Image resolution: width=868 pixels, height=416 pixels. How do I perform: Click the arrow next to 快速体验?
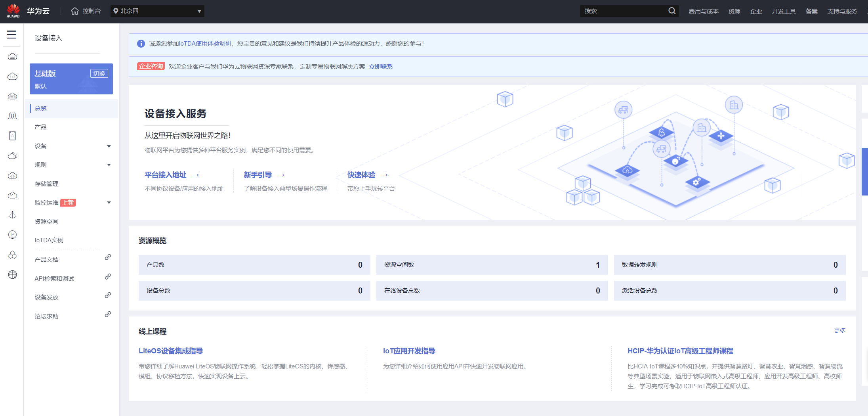point(384,175)
